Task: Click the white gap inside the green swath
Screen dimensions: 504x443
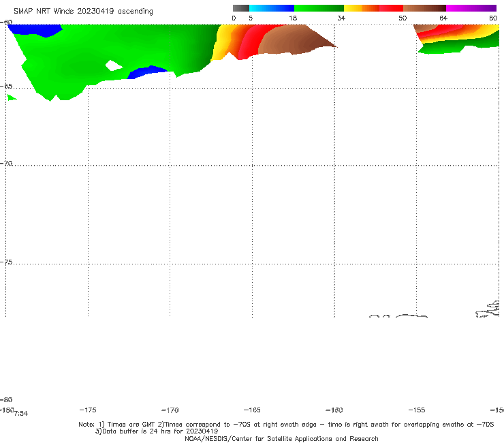Action: (x=114, y=65)
